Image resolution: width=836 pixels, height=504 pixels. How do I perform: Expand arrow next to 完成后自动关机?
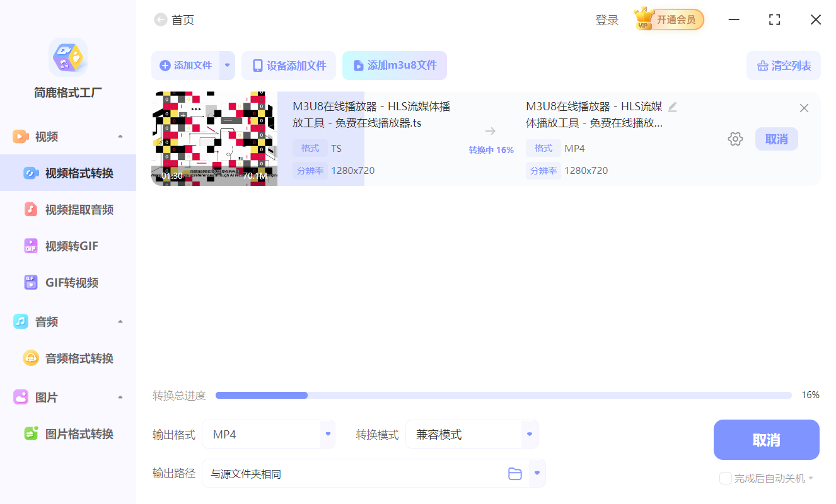(x=811, y=479)
